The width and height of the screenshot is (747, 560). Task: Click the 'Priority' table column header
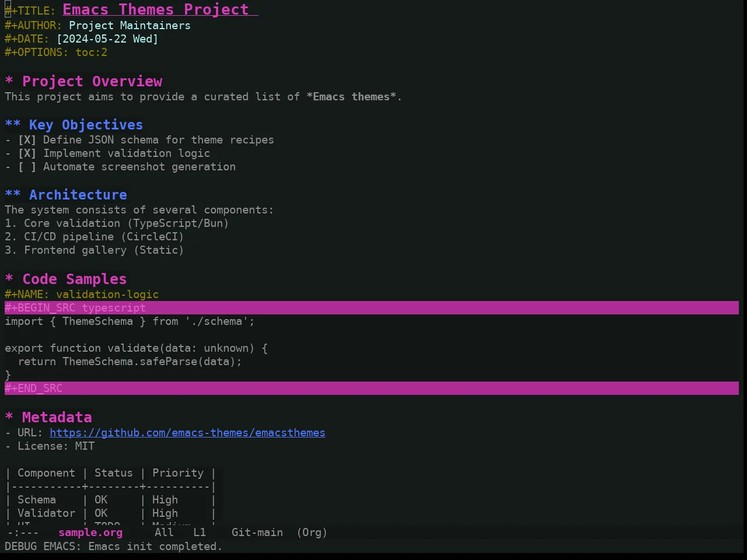[178, 473]
